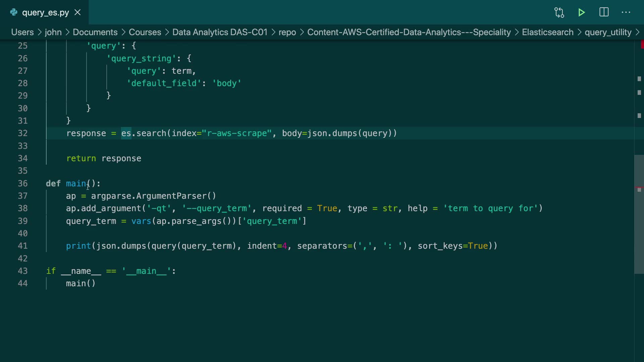
Task: Open the Documents breadcrumb segment
Action: [x=95, y=32]
